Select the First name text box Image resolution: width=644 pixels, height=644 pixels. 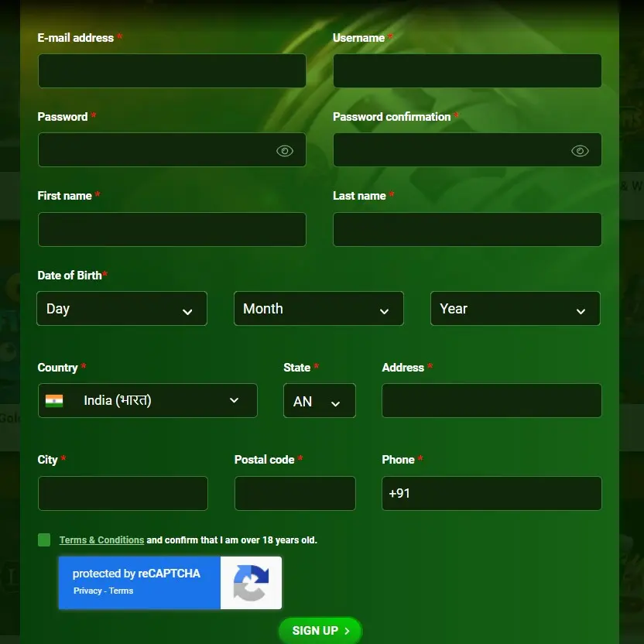click(171, 230)
